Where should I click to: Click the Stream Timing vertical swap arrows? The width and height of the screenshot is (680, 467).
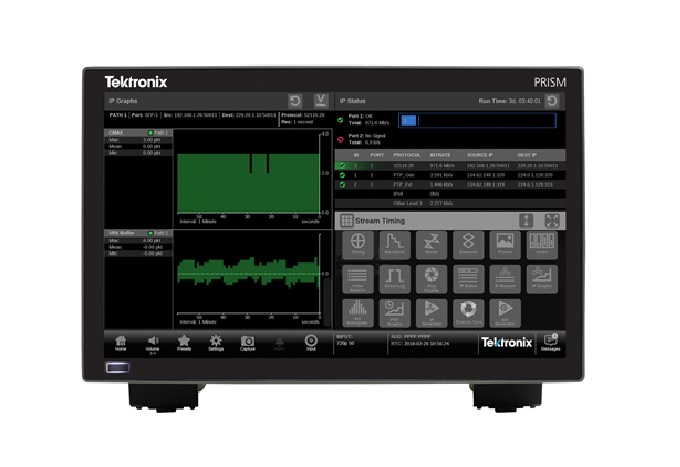525,220
